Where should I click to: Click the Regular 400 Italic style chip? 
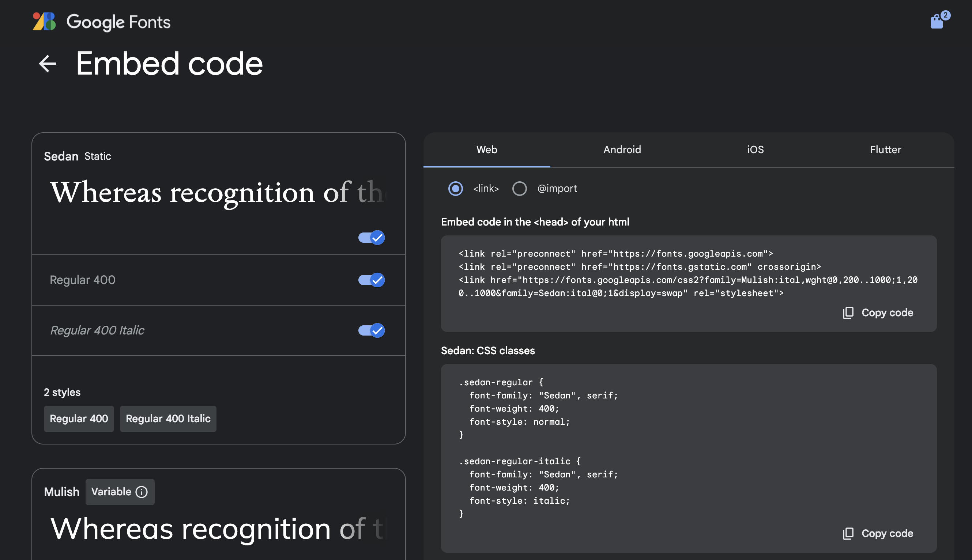[x=168, y=419]
